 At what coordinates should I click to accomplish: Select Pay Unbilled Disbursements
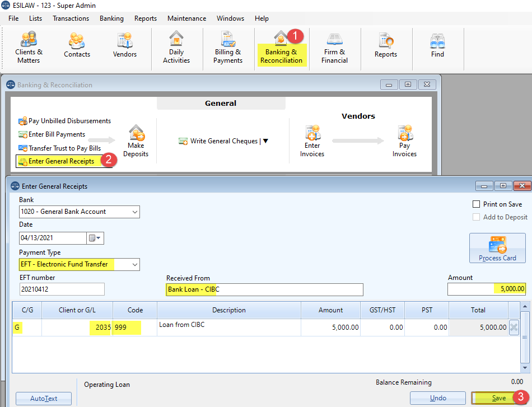pos(65,121)
